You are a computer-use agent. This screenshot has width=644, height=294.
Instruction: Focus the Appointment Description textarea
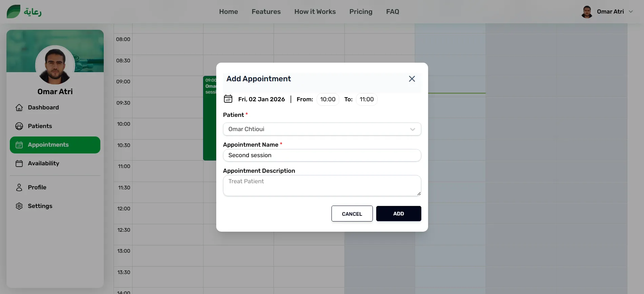322,186
